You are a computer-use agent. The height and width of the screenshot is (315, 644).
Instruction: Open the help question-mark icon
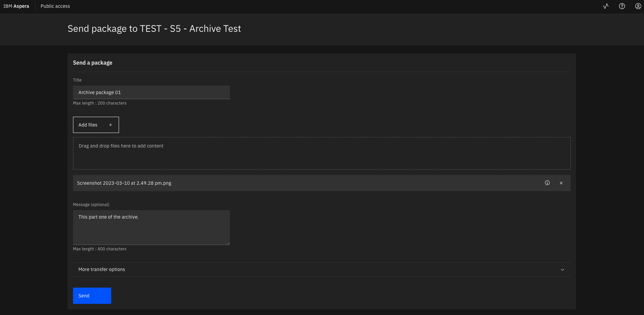click(622, 6)
